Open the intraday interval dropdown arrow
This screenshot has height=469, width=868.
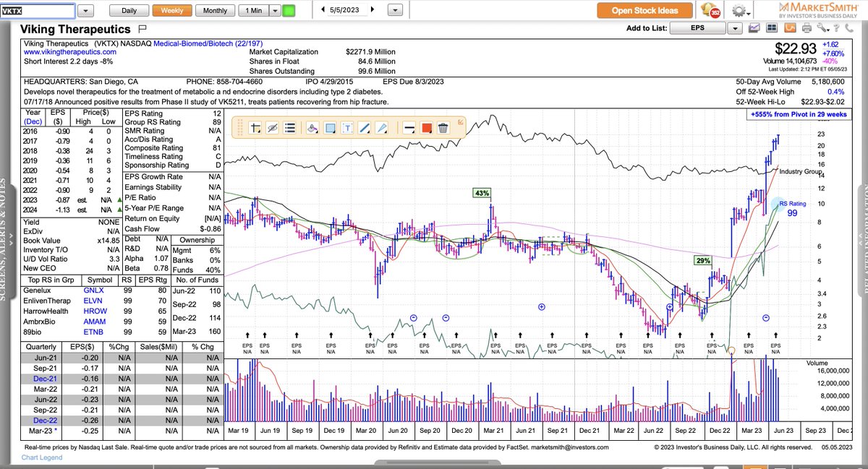[x=275, y=11]
